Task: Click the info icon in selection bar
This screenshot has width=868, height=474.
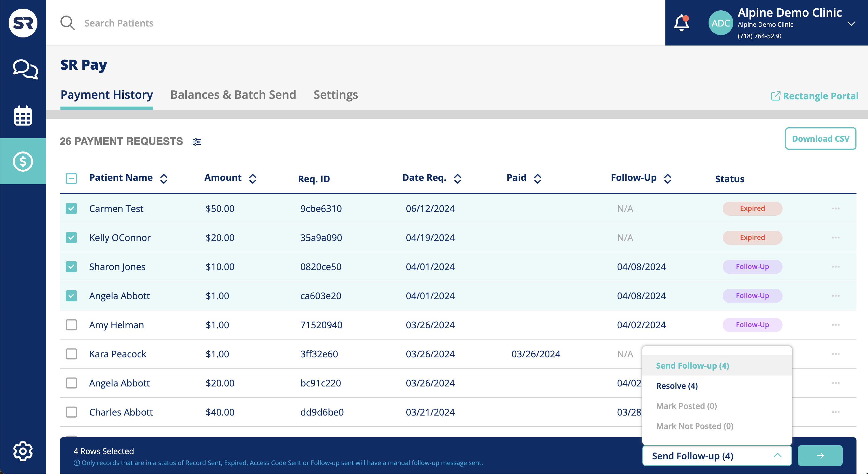Action: (77, 463)
